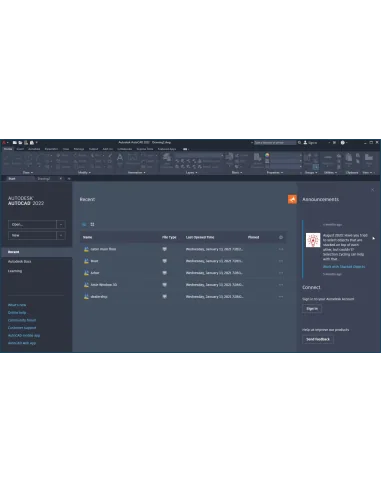Click the Sign in button under Connect
The image size is (381, 492).
pos(312,309)
